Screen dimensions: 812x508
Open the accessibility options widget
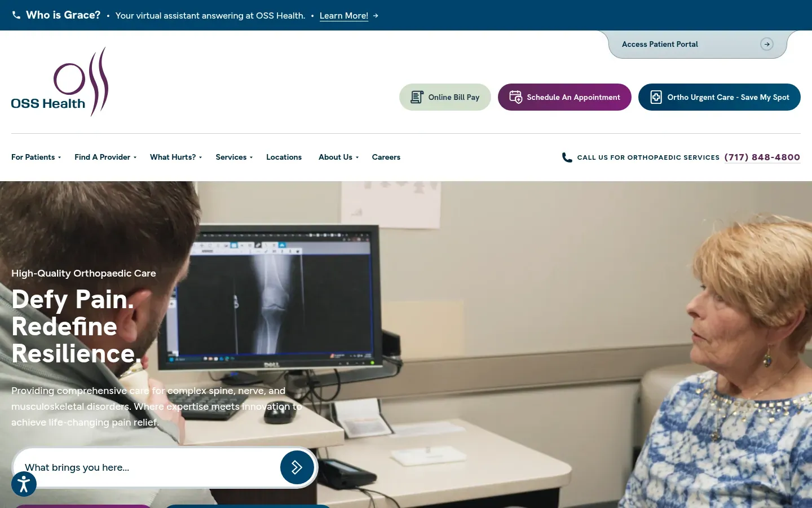[x=24, y=484]
